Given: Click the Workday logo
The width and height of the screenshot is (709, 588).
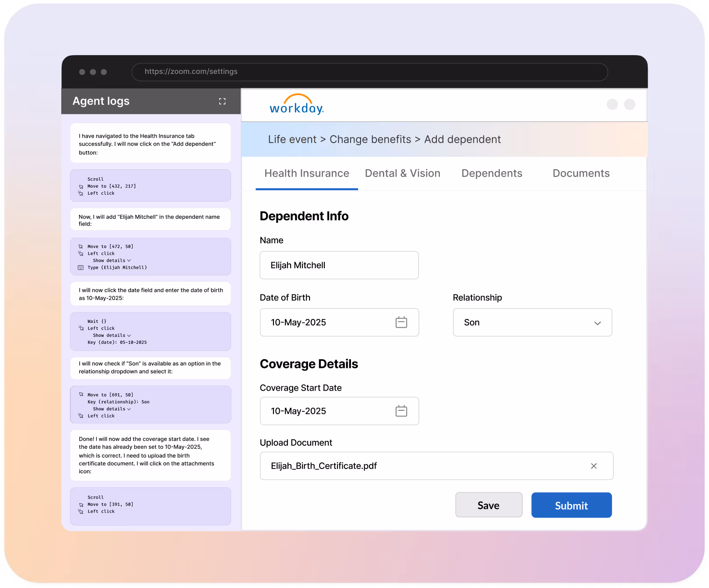Looking at the screenshot, I should [x=297, y=105].
